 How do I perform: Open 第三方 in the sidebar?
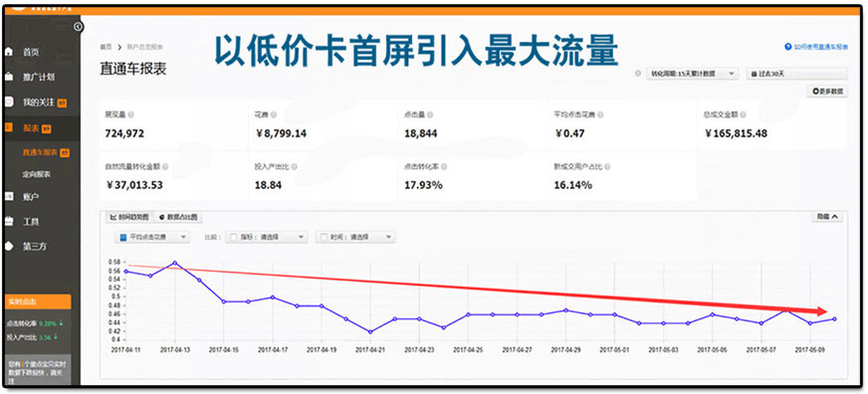click(35, 247)
